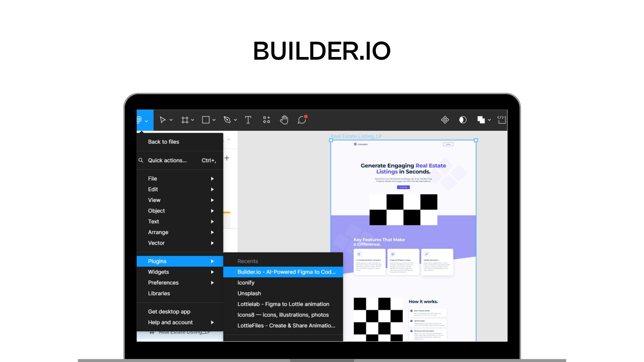Select the Frame tool icon
Image resolution: width=644 pixels, height=362 pixels.
click(184, 120)
